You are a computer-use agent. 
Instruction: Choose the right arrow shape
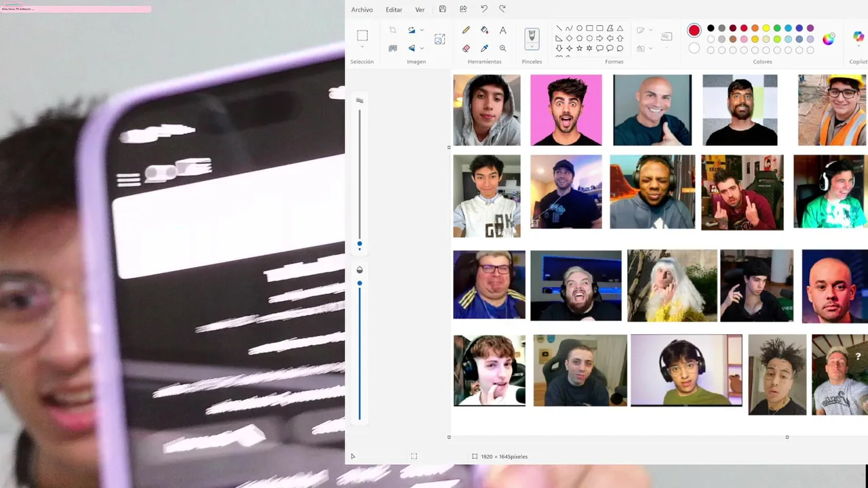(599, 39)
